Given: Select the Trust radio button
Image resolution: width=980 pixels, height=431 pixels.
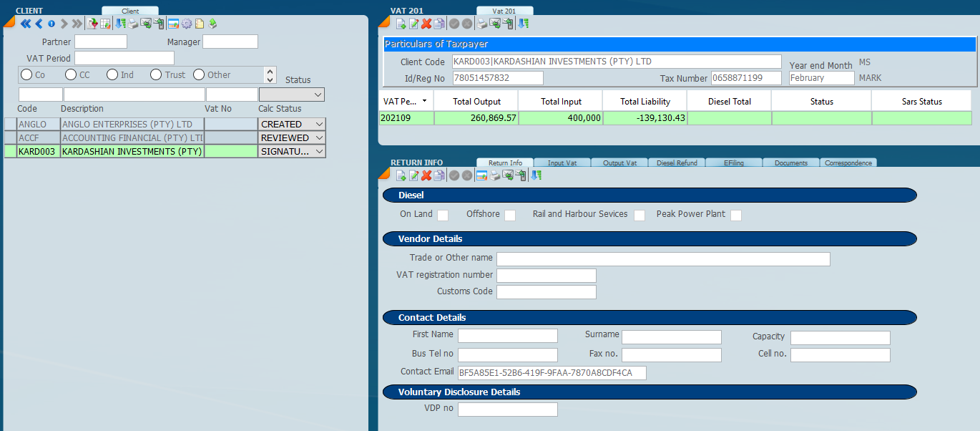Looking at the screenshot, I should pos(156,74).
